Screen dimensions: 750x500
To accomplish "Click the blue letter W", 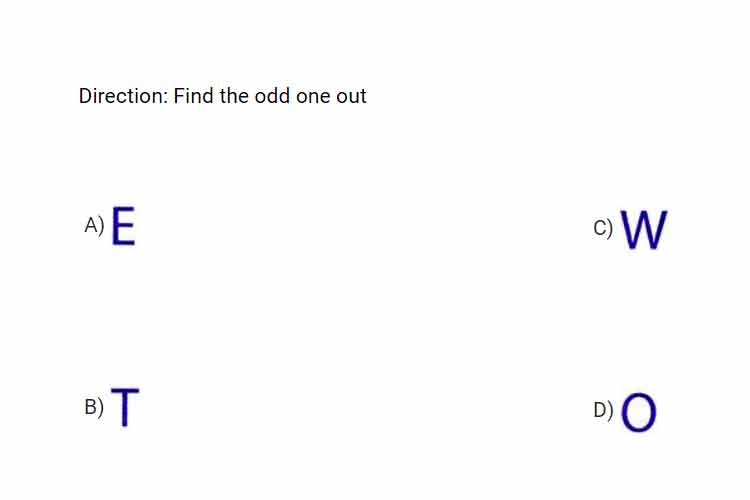I will [x=644, y=230].
